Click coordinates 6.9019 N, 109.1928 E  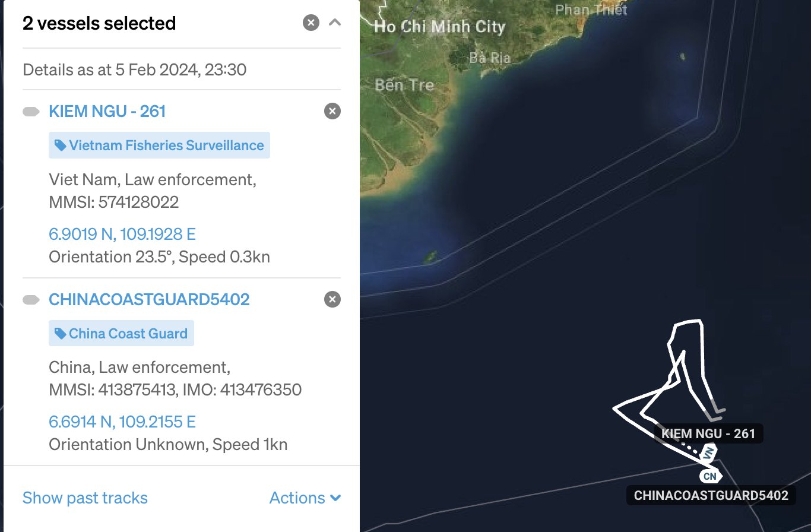122,235
